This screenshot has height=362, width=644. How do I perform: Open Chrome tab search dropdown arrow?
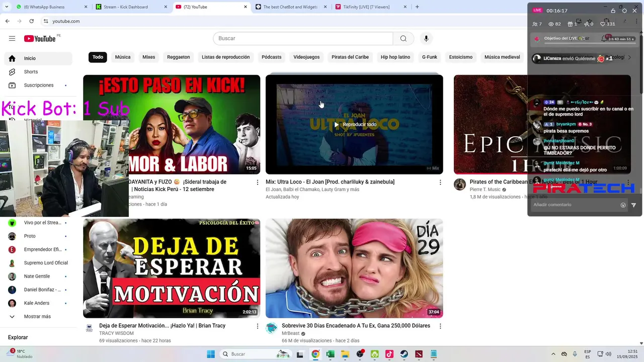click(7, 7)
